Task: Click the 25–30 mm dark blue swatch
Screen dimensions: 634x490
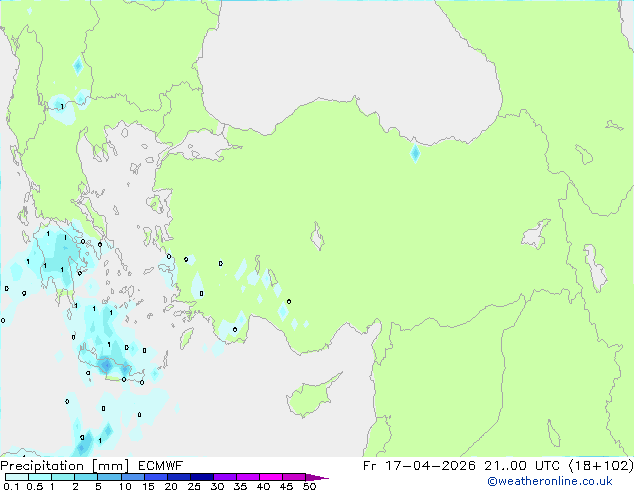Action: click(201, 477)
